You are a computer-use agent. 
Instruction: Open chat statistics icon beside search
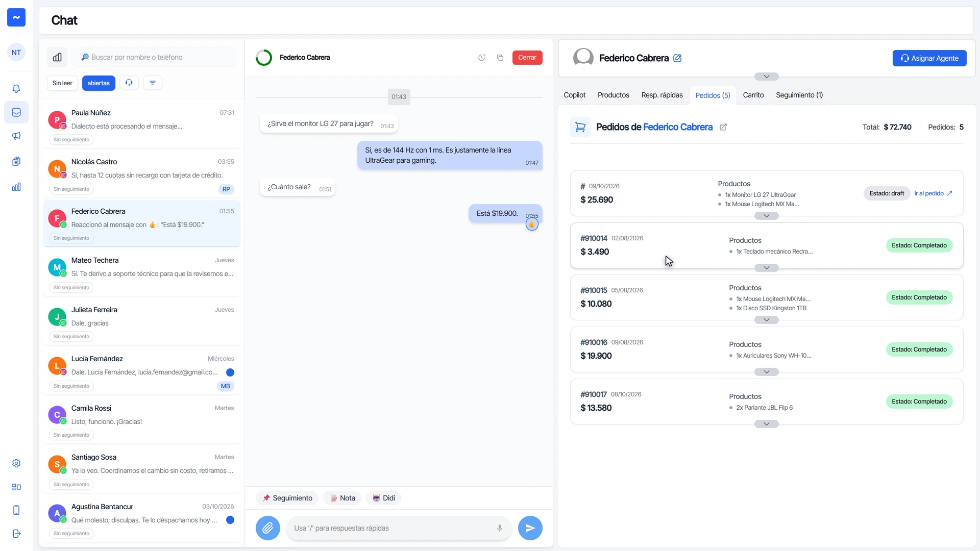[x=57, y=57]
